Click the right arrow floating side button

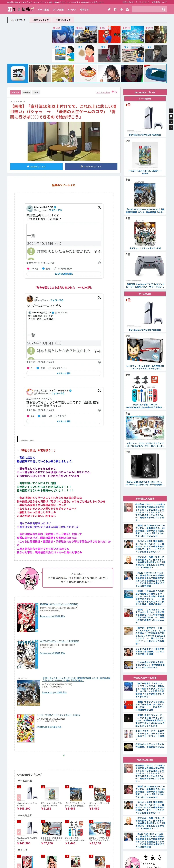[x=171, y=127]
